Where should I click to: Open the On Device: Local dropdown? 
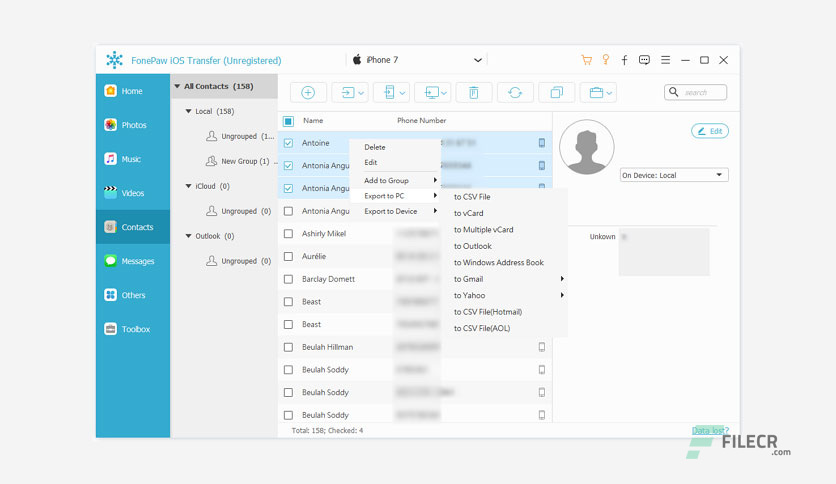674,175
